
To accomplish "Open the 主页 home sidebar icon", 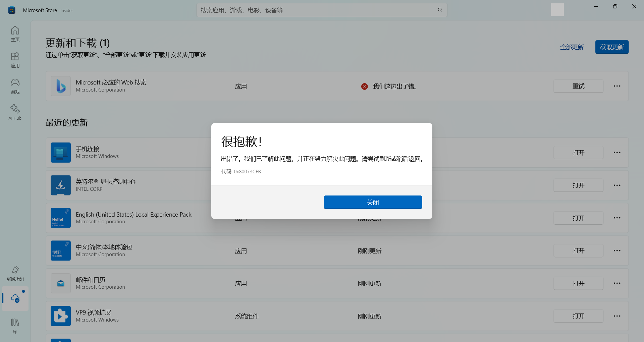I will [x=15, y=34].
